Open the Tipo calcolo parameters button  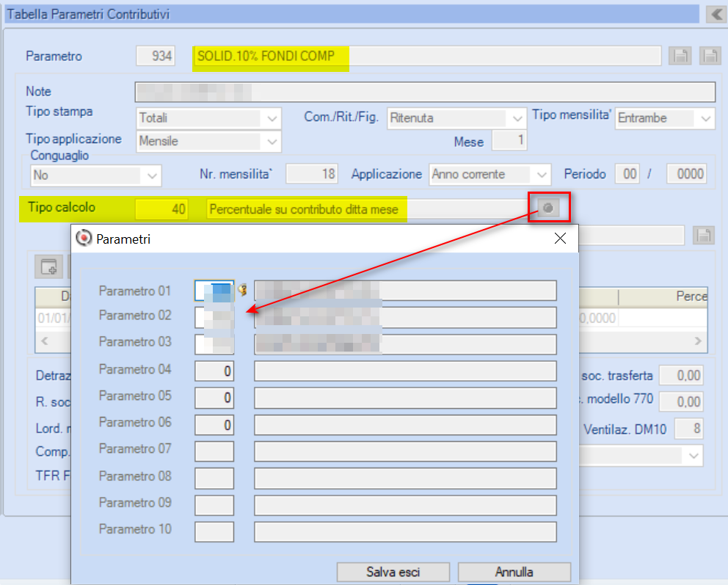(x=548, y=208)
